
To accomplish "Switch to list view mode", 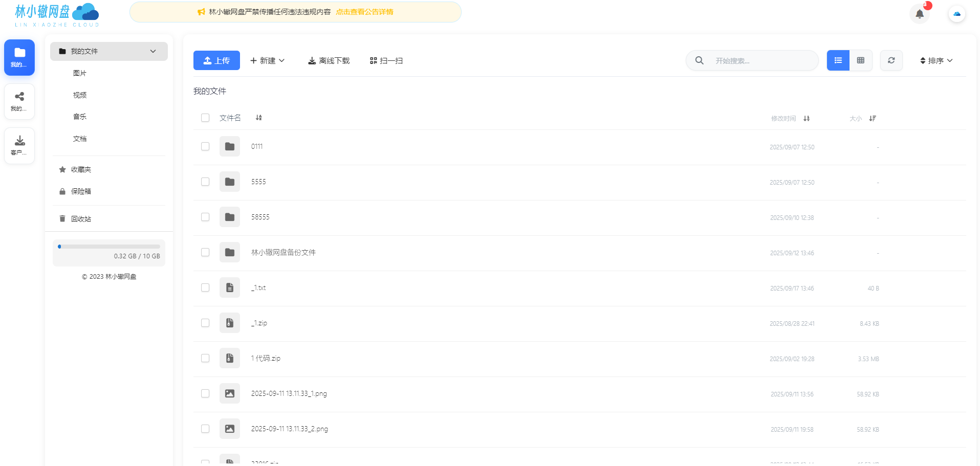I will 838,60.
